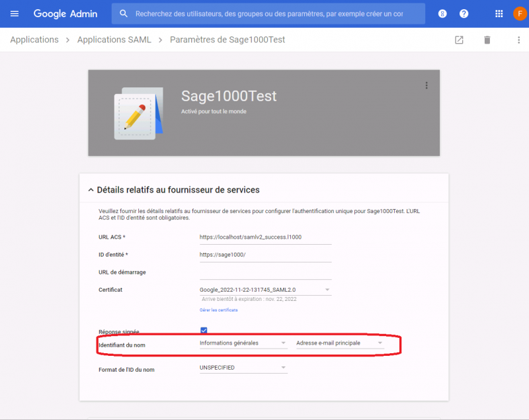Open the UNSPECIFIED name ID format dropdown
The image size is (529, 420).
[243, 368]
